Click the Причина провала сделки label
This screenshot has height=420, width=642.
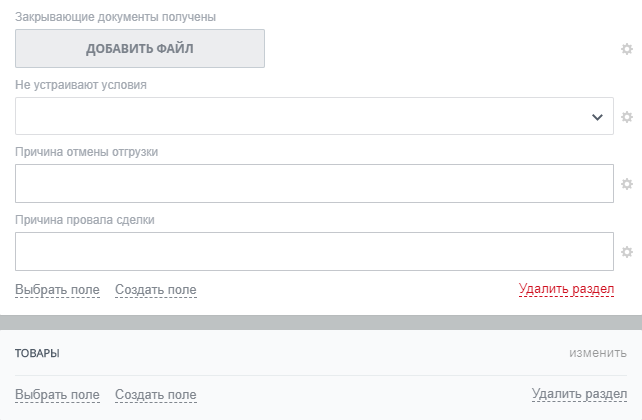(85, 220)
